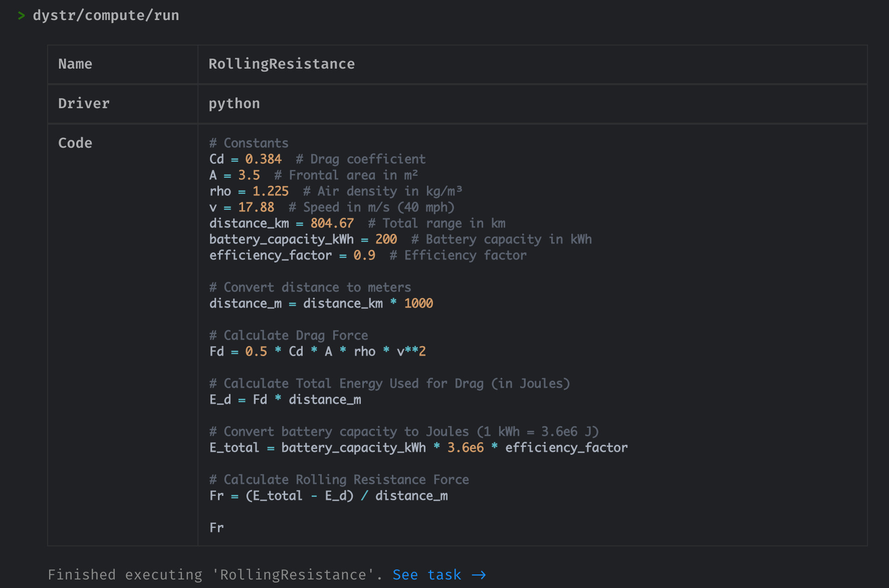Click the 'Driver' row label
The image size is (889, 588).
click(84, 104)
